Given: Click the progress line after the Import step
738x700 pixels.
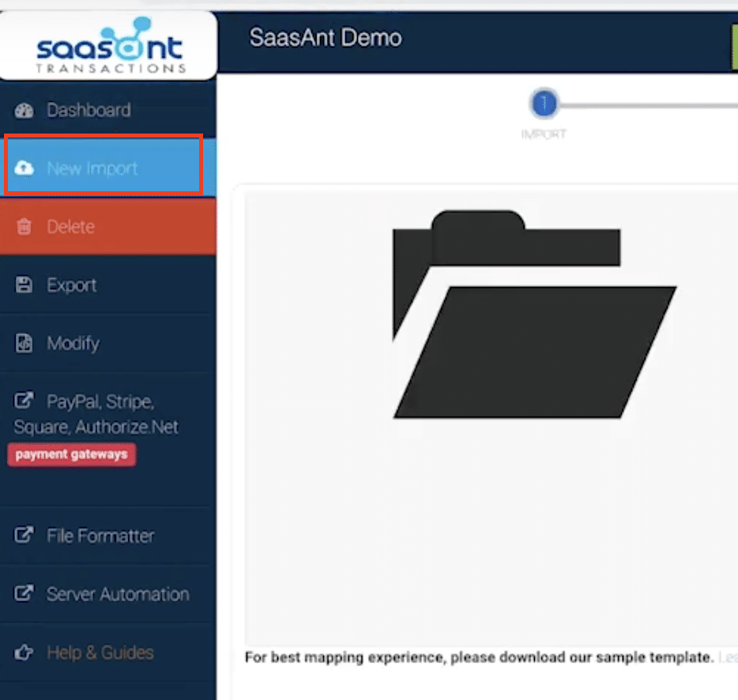Looking at the screenshot, I should pos(648,104).
